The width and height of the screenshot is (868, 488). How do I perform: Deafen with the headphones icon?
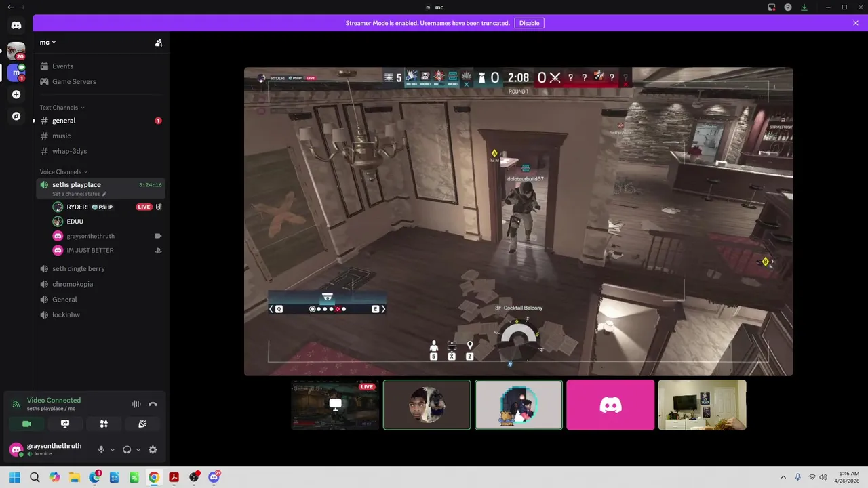pos(127,449)
